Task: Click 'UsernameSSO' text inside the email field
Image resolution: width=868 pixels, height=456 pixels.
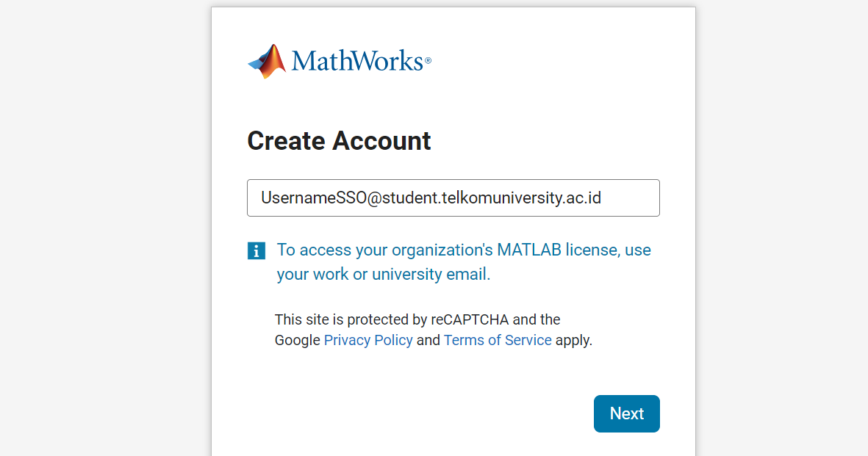Action: click(314, 198)
